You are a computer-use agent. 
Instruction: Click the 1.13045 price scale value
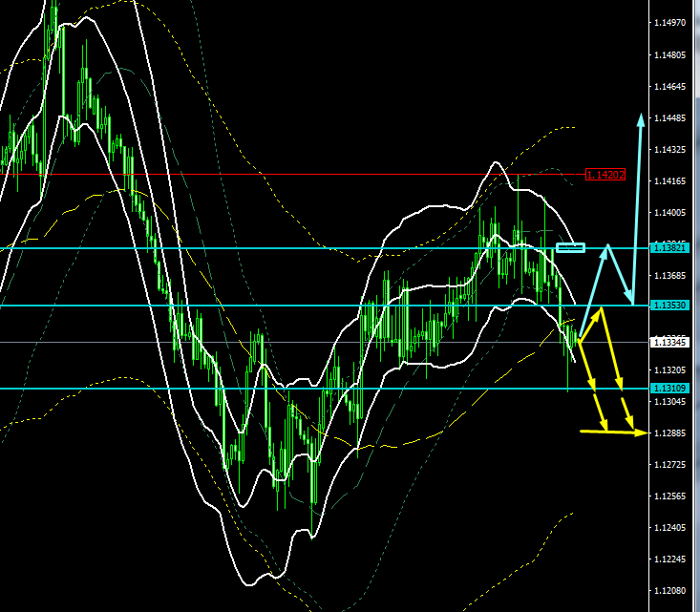click(669, 402)
